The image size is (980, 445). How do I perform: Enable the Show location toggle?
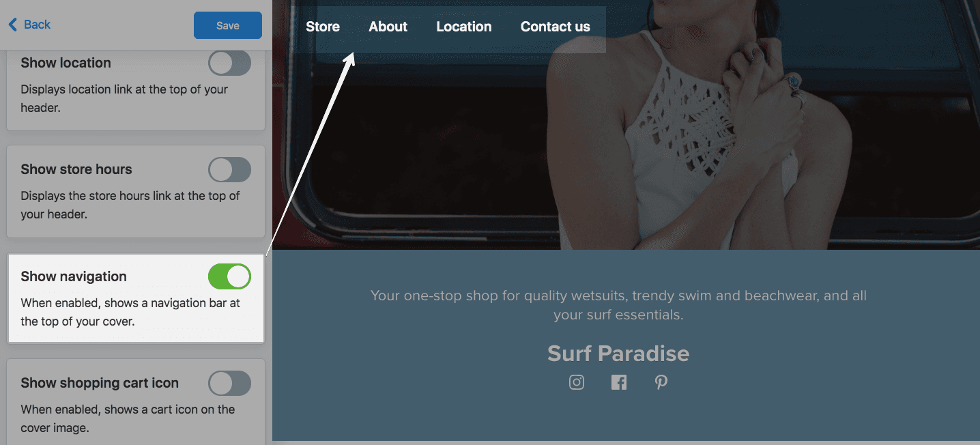(229, 63)
